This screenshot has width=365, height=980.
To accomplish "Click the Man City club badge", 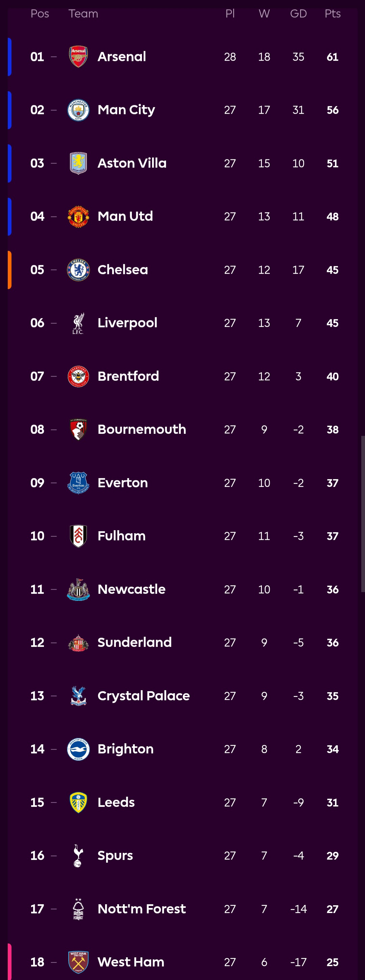I will pyautogui.click(x=78, y=110).
